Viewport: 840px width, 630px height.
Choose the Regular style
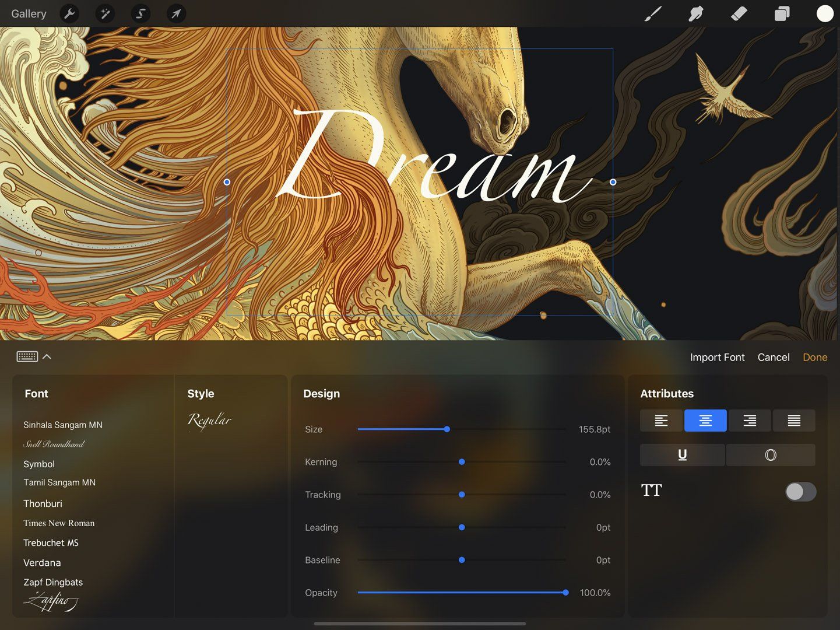(209, 419)
